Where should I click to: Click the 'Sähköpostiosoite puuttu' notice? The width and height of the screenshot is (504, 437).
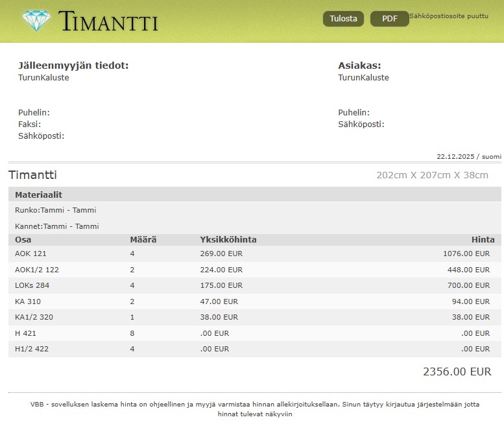coord(448,16)
